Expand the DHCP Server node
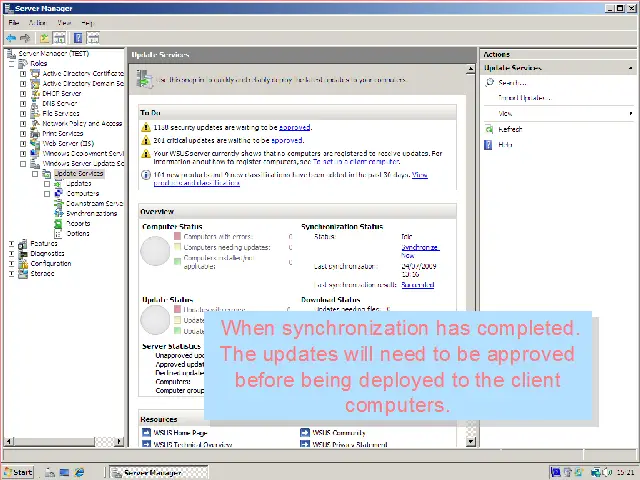This screenshot has height=480, width=640. (x=23, y=93)
